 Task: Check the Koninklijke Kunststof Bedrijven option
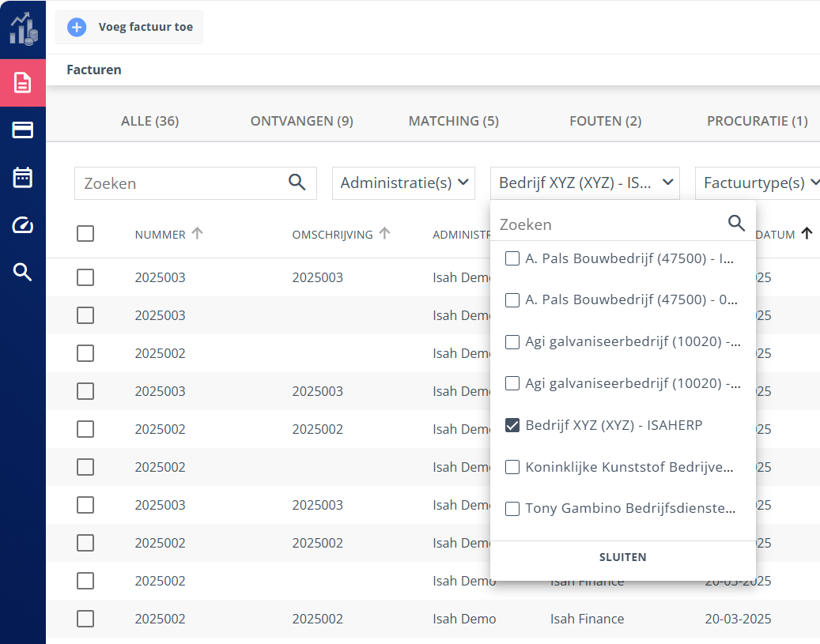click(512, 467)
